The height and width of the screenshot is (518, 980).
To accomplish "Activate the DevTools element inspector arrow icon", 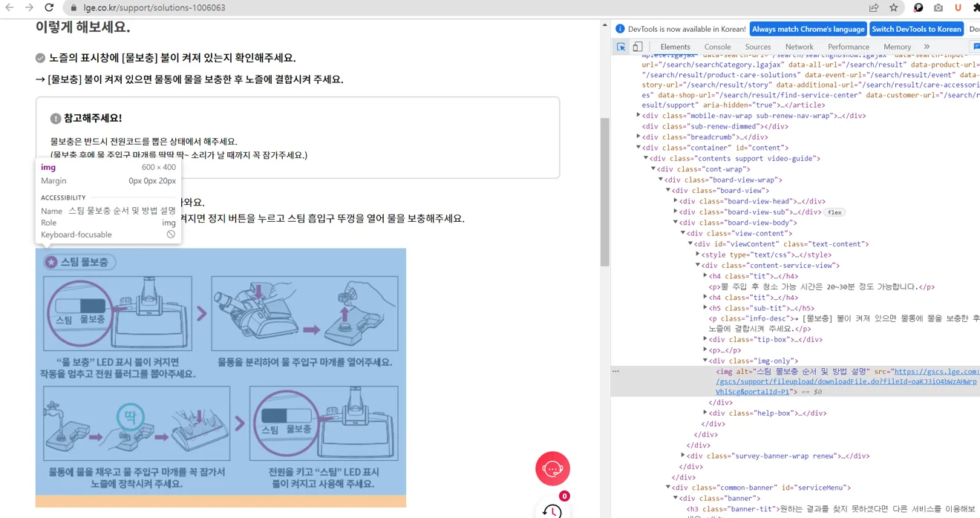I will [621, 47].
